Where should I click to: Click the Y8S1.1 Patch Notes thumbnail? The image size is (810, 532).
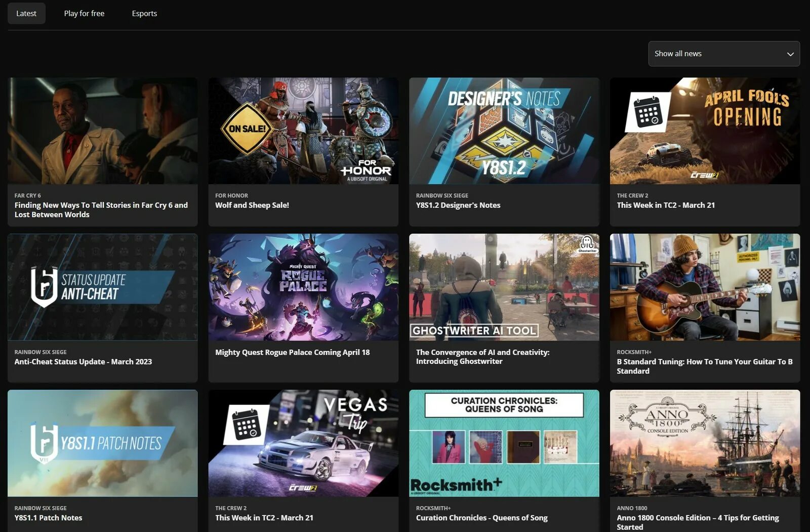(103, 443)
